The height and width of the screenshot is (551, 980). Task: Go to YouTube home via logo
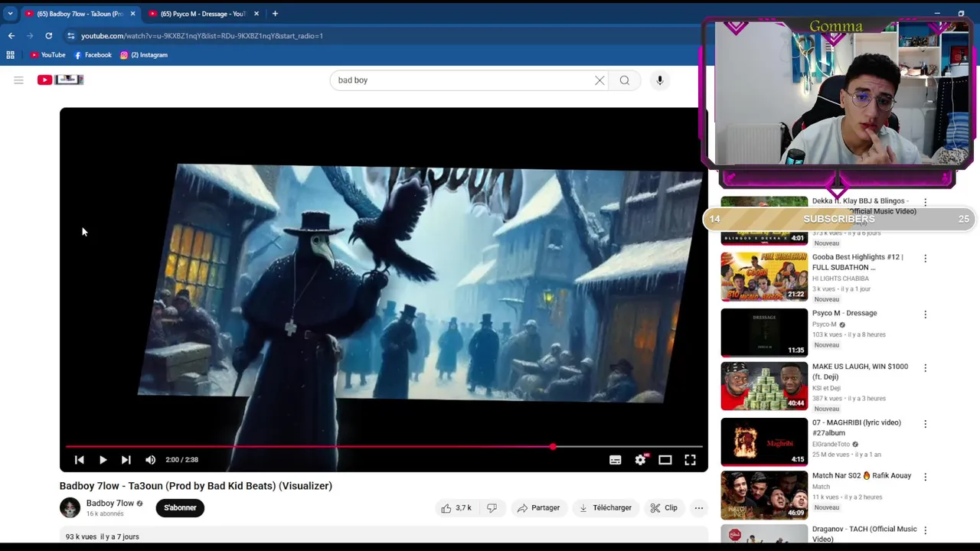60,80
